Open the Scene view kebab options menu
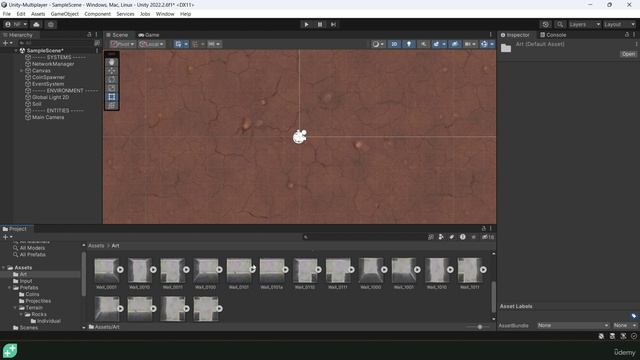Viewport: 640px width, 360px height. (x=491, y=35)
